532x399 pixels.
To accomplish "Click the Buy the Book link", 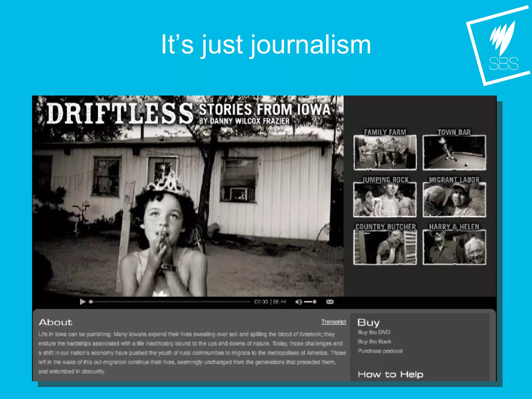I will click(x=374, y=342).
